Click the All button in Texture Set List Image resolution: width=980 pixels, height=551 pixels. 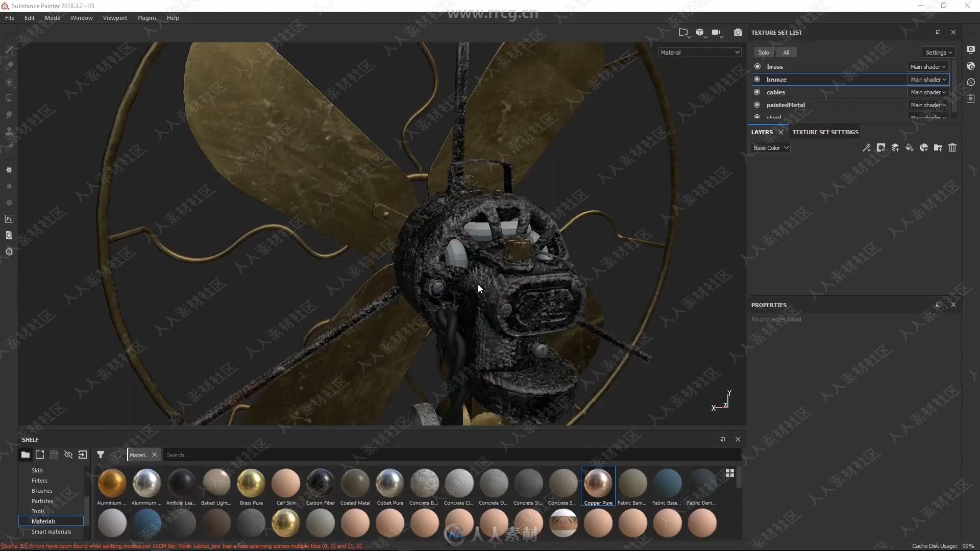(786, 52)
